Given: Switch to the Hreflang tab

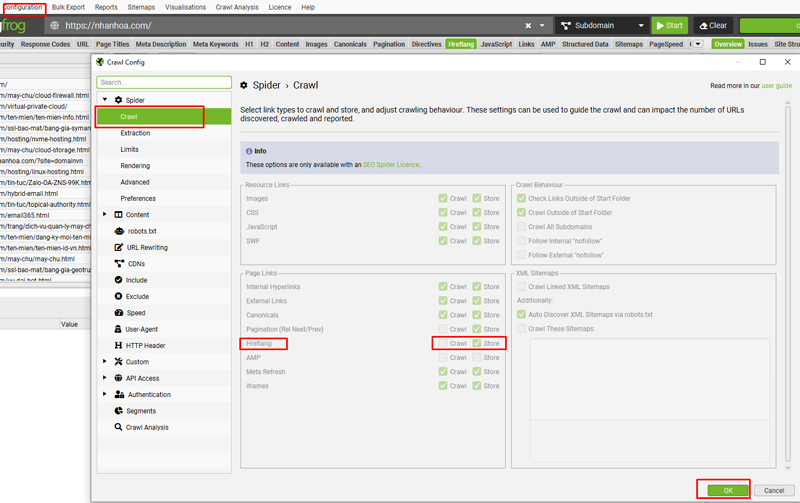Looking at the screenshot, I should point(461,44).
